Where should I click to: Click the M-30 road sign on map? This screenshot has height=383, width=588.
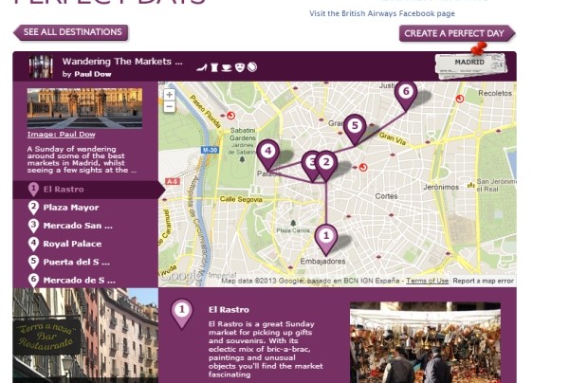(210, 150)
